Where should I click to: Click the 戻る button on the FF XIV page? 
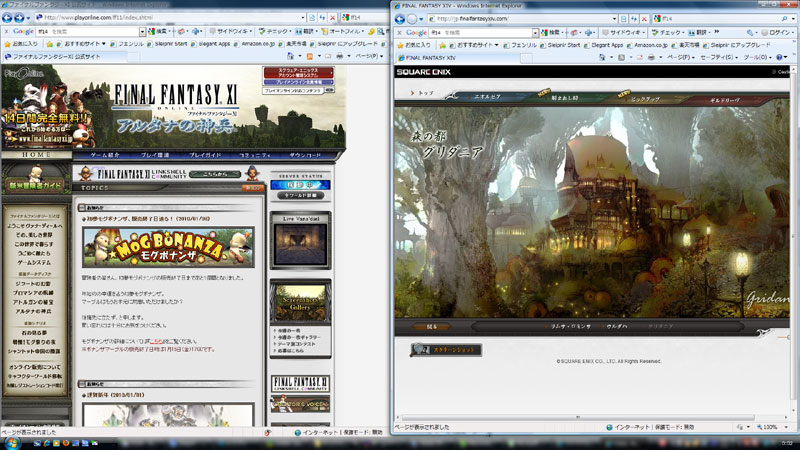[x=432, y=327]
